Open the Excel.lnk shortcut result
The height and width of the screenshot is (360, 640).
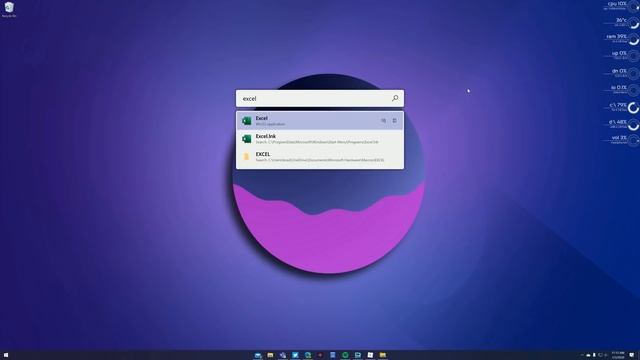[320, 139]
